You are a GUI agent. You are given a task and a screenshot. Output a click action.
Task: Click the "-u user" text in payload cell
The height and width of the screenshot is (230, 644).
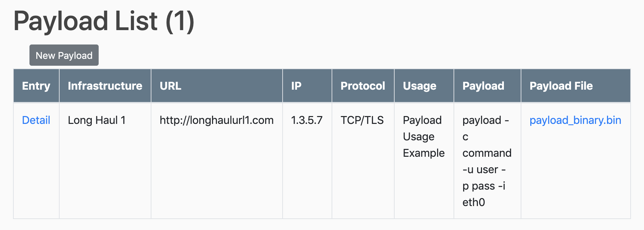point(480,169)
